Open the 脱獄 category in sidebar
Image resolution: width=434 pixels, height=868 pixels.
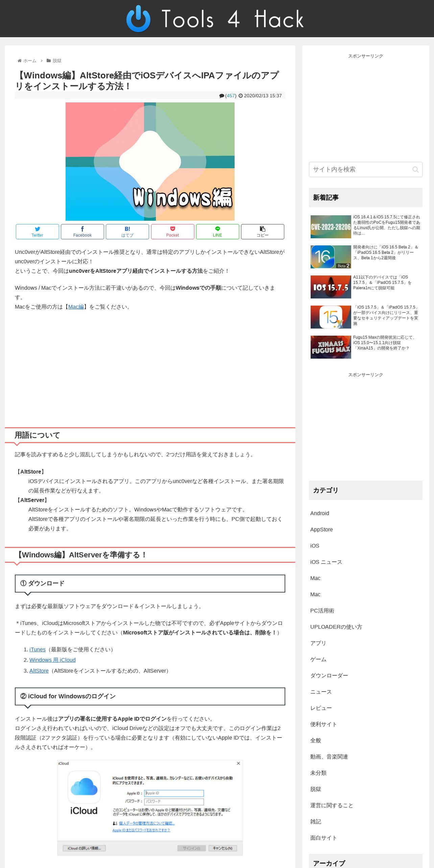point(316,789)
